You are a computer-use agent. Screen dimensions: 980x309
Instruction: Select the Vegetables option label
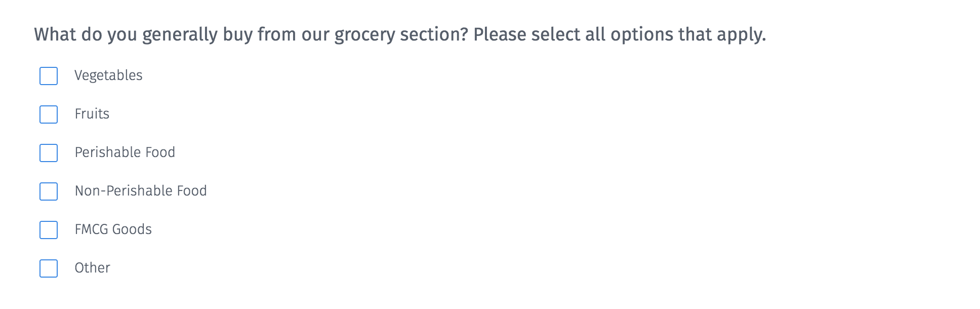(x=108, y=75)
